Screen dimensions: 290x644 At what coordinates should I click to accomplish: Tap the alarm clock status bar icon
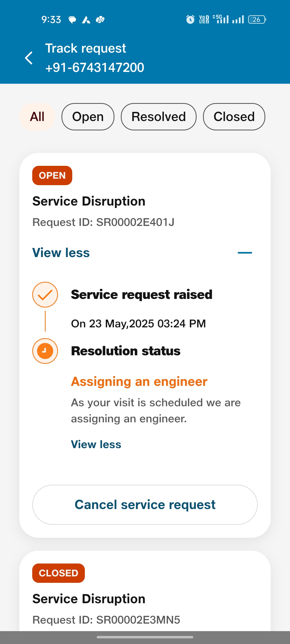point(190,19)
